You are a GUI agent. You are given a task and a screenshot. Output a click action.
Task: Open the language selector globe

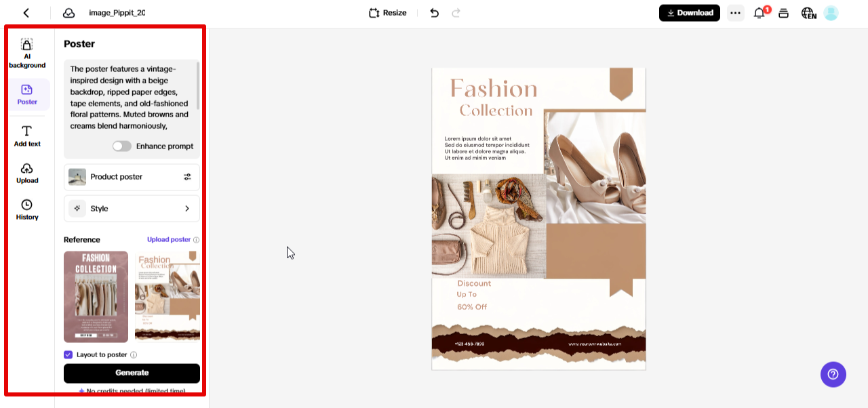pyautogui.click(x=808, y=12)
